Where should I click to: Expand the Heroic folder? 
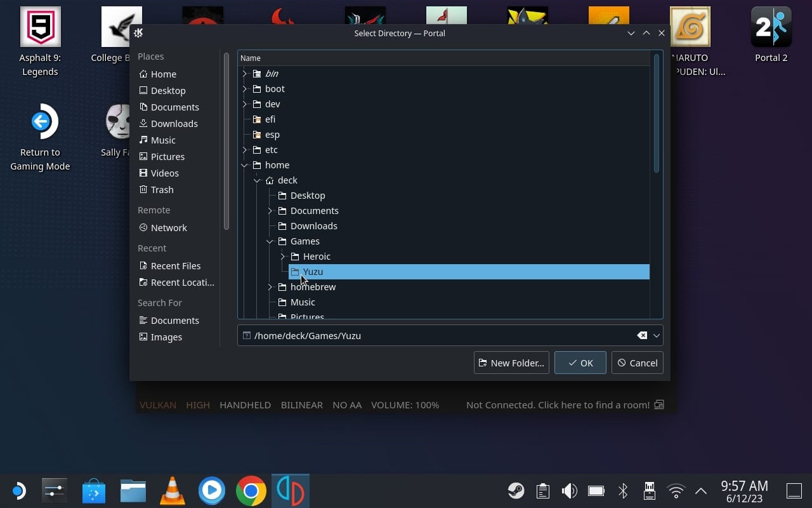[x=283, y=257]
